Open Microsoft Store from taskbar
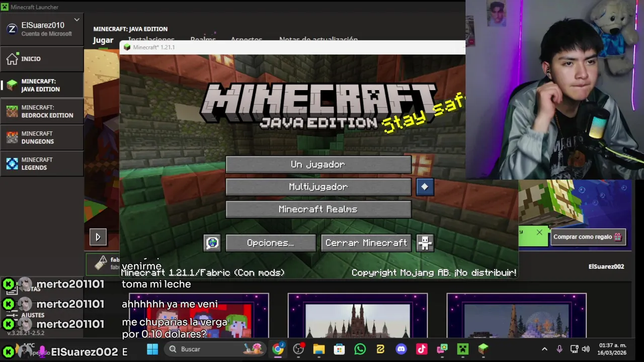The width and height of the screenshot is (644, 362). [x=339, y=349]
